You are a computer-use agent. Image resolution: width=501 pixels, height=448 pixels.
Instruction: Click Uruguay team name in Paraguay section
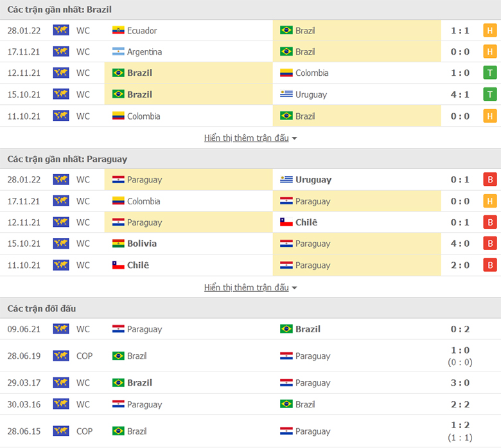coord(313,180)
